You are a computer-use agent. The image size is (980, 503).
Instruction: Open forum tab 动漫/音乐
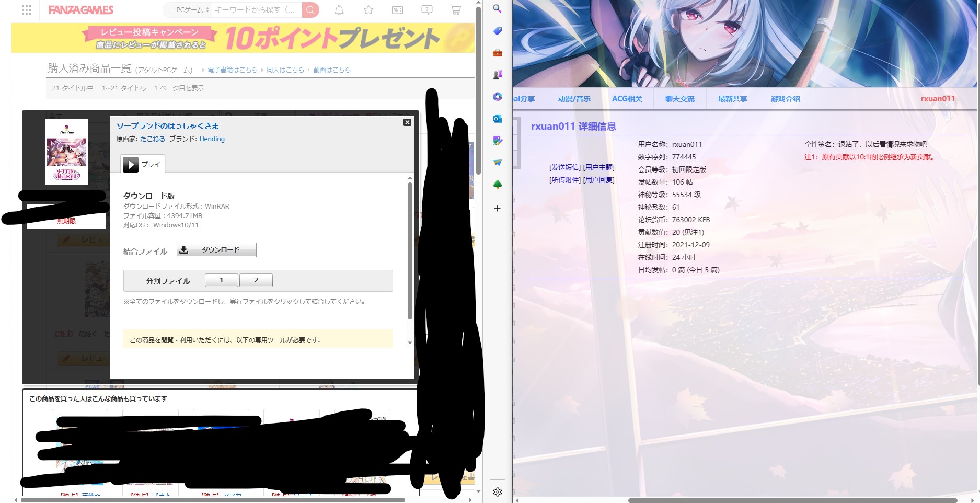[574, 99]
